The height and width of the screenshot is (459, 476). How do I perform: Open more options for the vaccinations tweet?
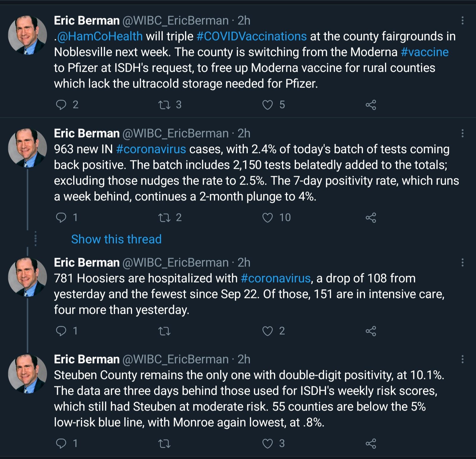[x=462, y=21]
